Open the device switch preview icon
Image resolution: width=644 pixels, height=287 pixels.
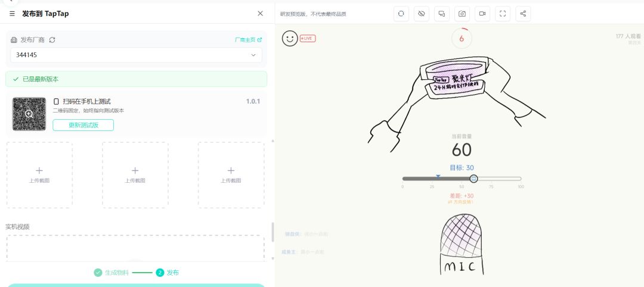[x=442, y=14]
